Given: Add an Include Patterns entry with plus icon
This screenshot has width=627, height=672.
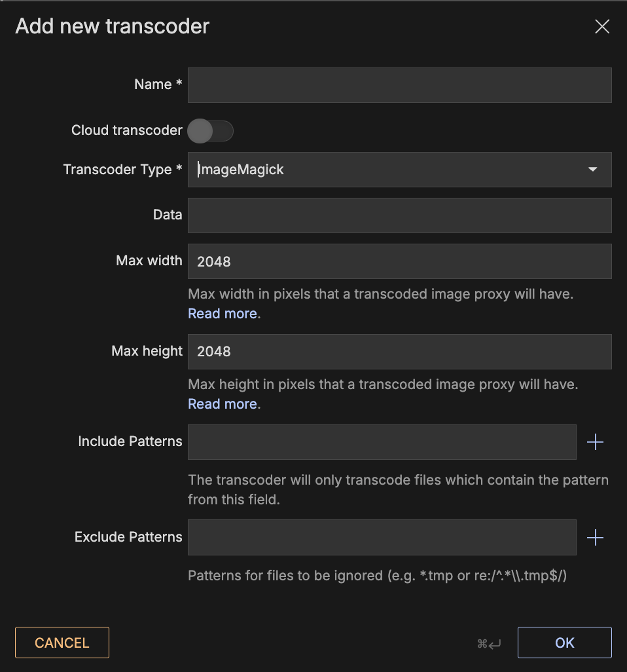Looking at the screenshot, I should 595,442.
